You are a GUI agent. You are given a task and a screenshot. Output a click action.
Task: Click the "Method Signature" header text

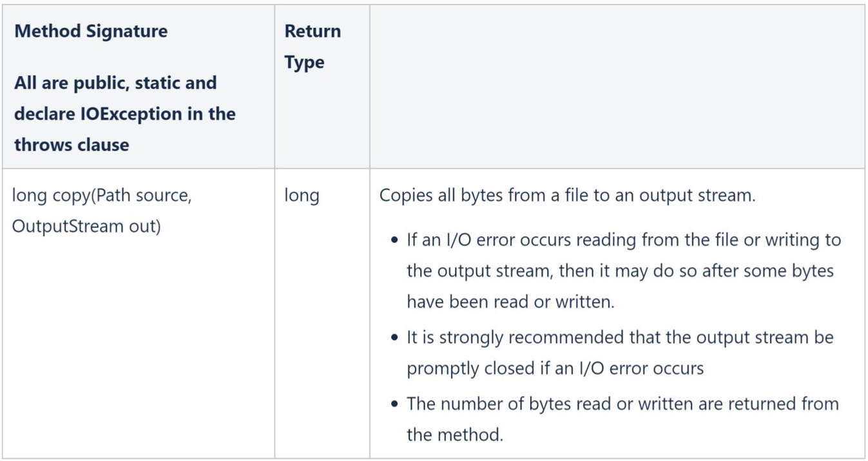coord(91,31)
